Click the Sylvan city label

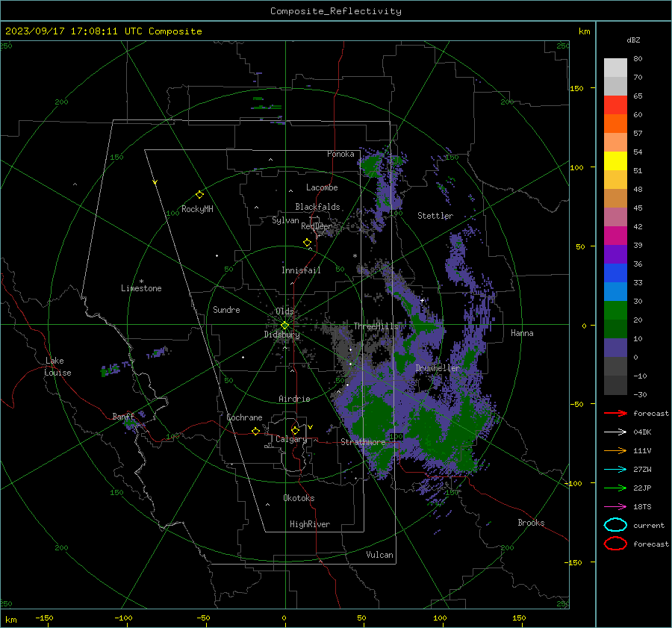[x=285, y=220]
